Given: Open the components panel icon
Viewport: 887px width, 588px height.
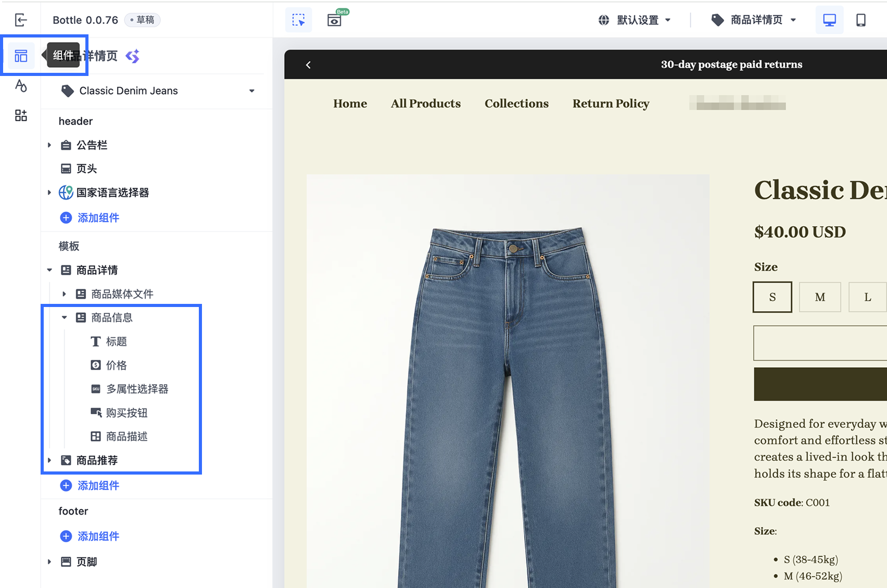Looking at the screenshot, I should pos(21,56).
